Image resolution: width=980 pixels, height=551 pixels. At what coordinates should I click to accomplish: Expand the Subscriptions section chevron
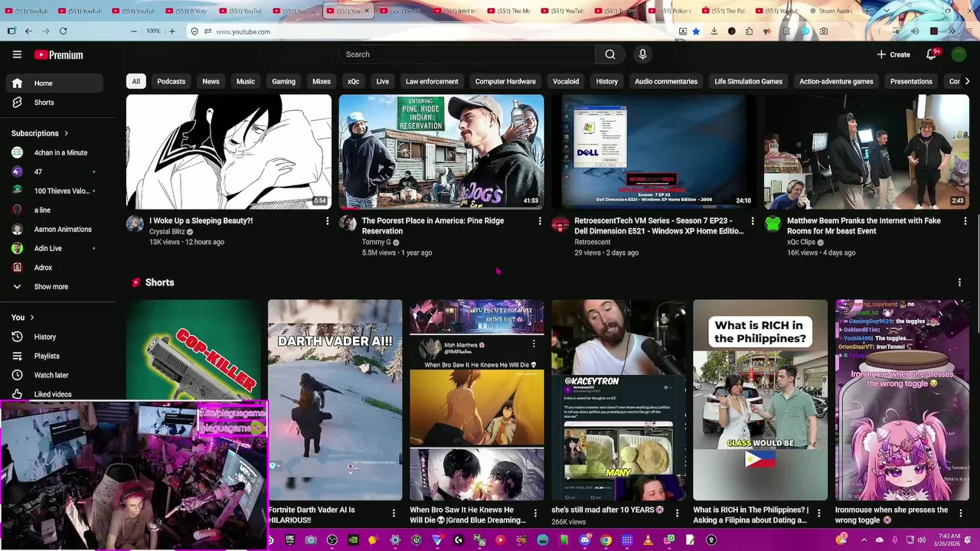(x=66, y=133)
